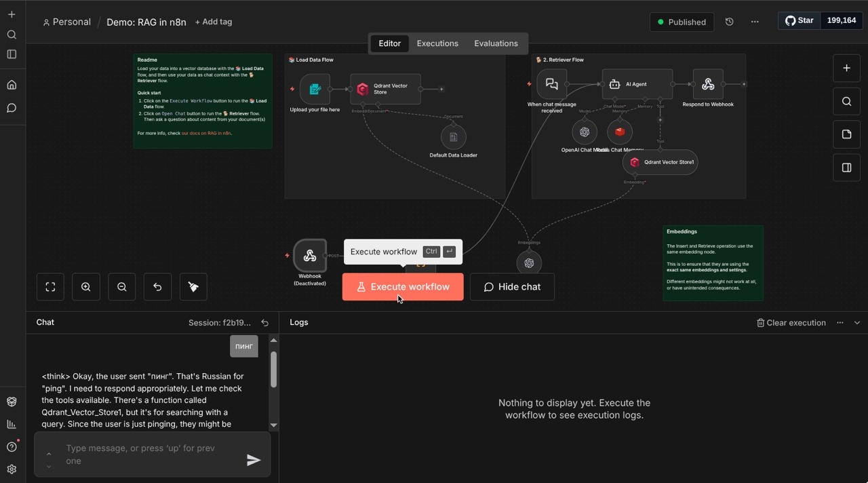Image resolution: width=868 pixels, height=483 pixels.
Task: Reset the chat session
Action: tap(265, 323)
